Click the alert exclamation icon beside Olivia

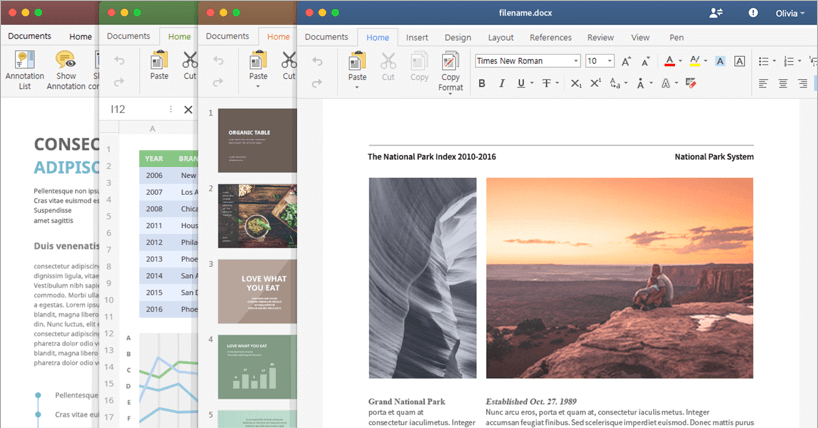752,12
